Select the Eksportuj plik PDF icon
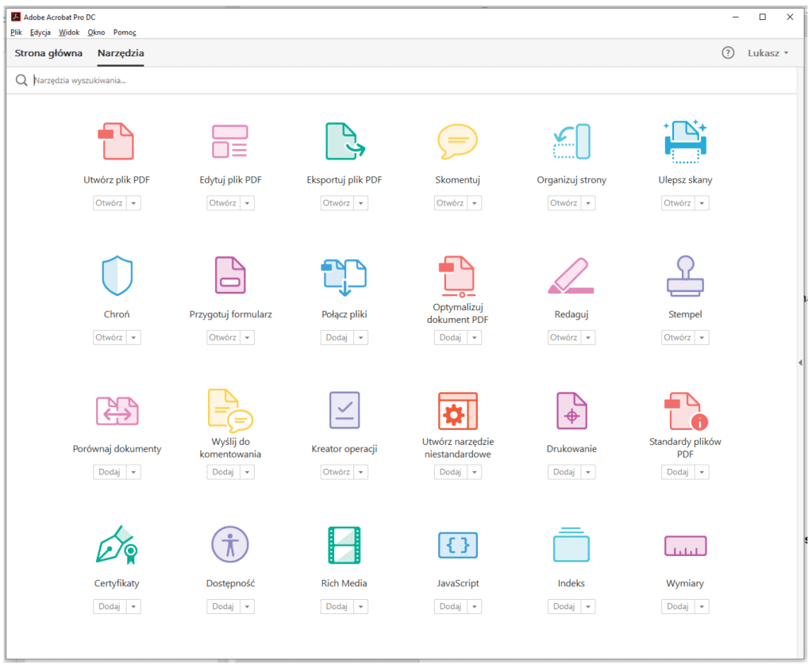The height and width of the screenshot is (668, 812). pyautogui.click(x=344, y=141)
